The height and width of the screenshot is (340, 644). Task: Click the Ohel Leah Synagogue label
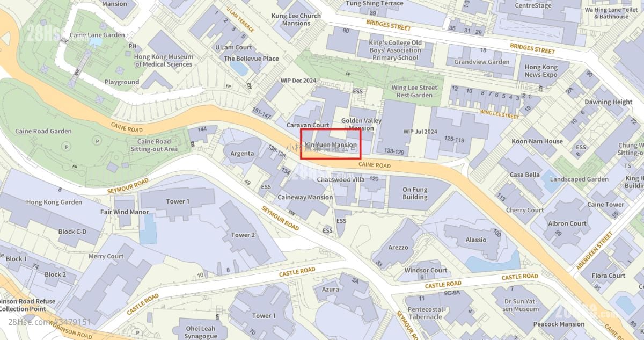click(201, 332)
